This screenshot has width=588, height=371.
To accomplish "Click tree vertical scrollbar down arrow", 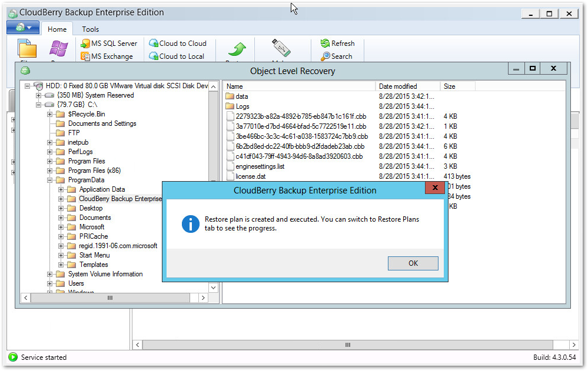I will pyautogui.click(x=214, y=288).
